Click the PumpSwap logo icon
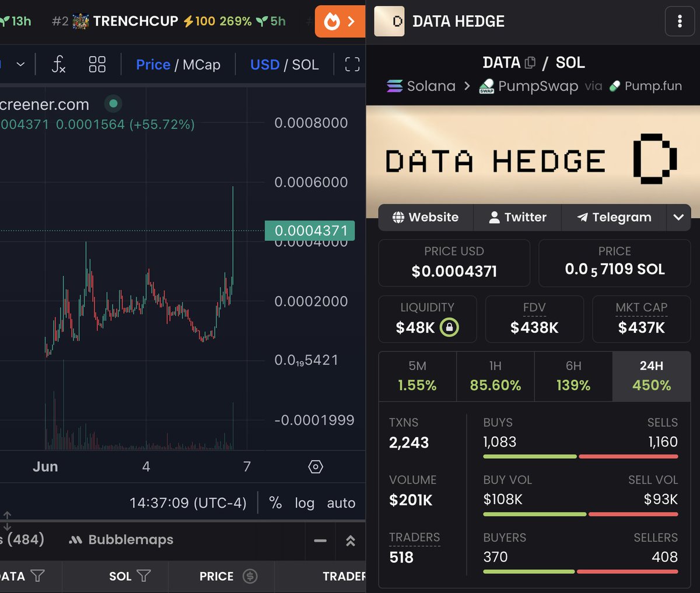 [x=487, y=86]
